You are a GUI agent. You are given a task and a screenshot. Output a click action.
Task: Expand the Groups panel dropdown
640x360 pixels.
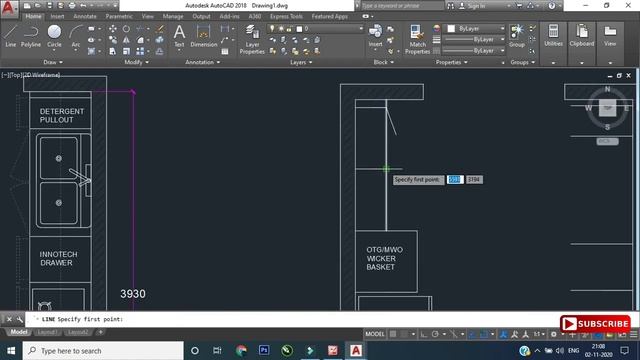pos(522,62)
